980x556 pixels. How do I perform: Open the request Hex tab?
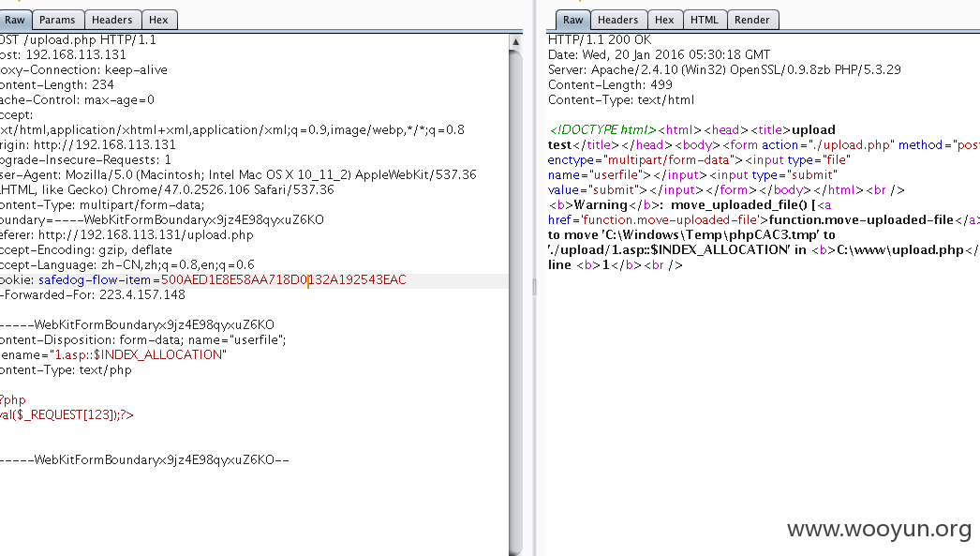(158, 20)
